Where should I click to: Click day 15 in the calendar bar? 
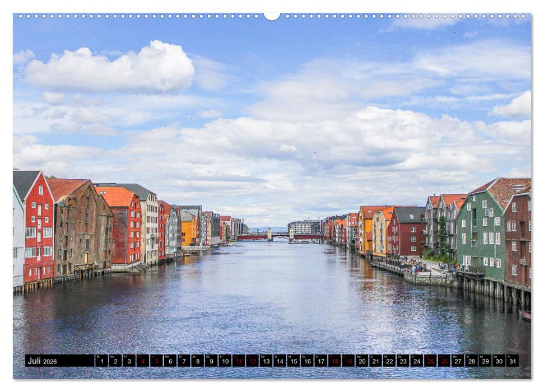pyautogui.click(x=294, y=361)
